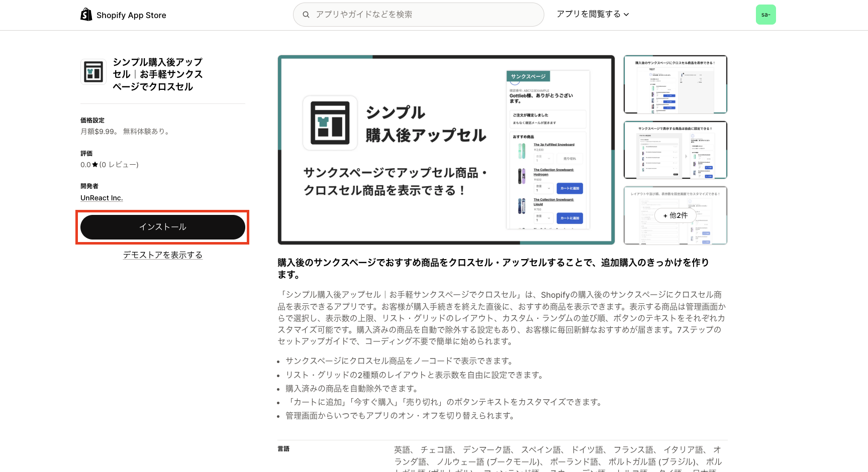Click the 開発者 label
This screenshot has width=868, height=472.
[89, 186]
